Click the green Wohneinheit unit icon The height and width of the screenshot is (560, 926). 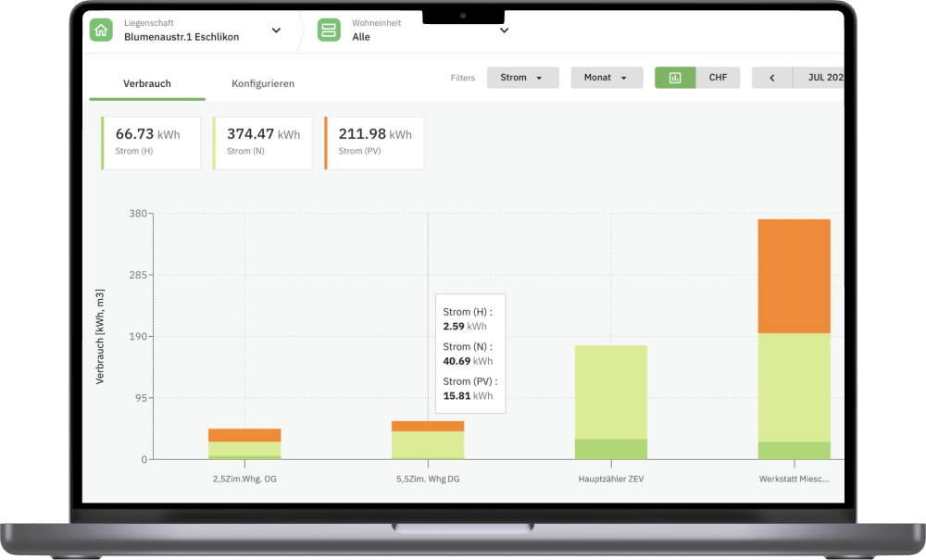click(329, 31)
